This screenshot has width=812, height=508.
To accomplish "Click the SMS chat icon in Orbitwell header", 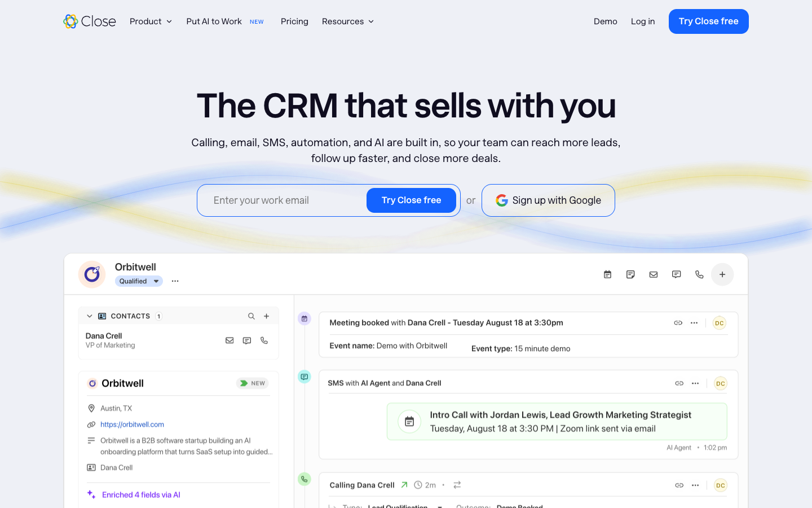I will (677, 274).
